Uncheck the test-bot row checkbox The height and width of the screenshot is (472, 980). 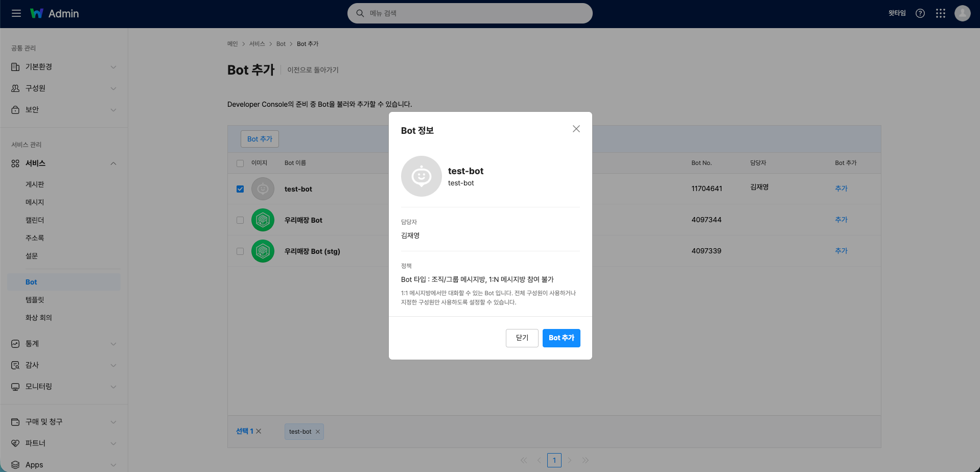tap(240, 189)
